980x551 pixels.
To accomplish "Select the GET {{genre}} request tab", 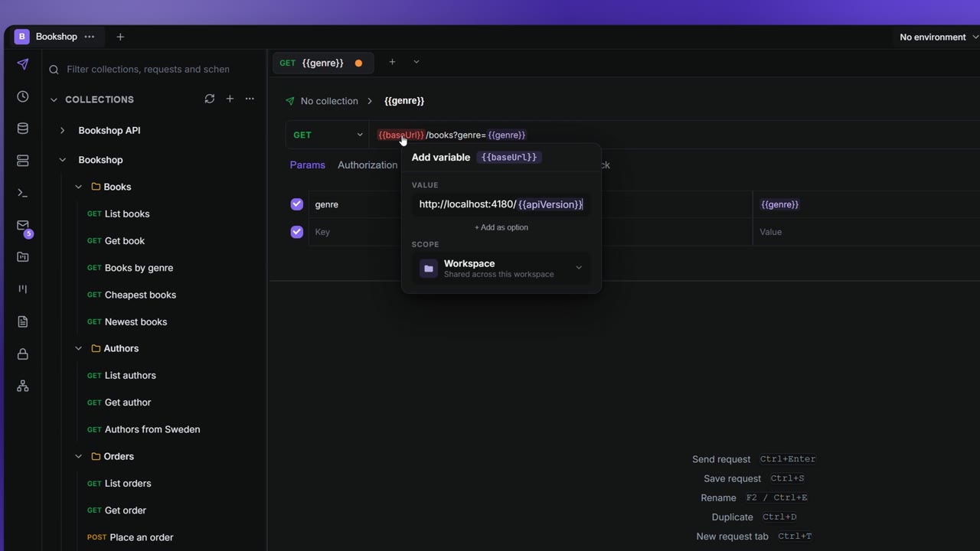I will coord(323,63).
